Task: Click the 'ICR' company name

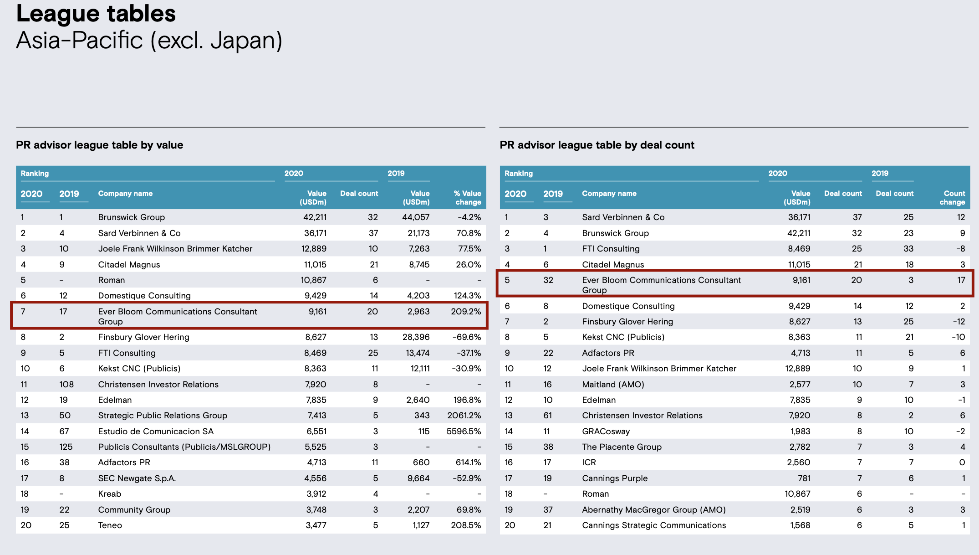Action: click(x=589, y=463)
